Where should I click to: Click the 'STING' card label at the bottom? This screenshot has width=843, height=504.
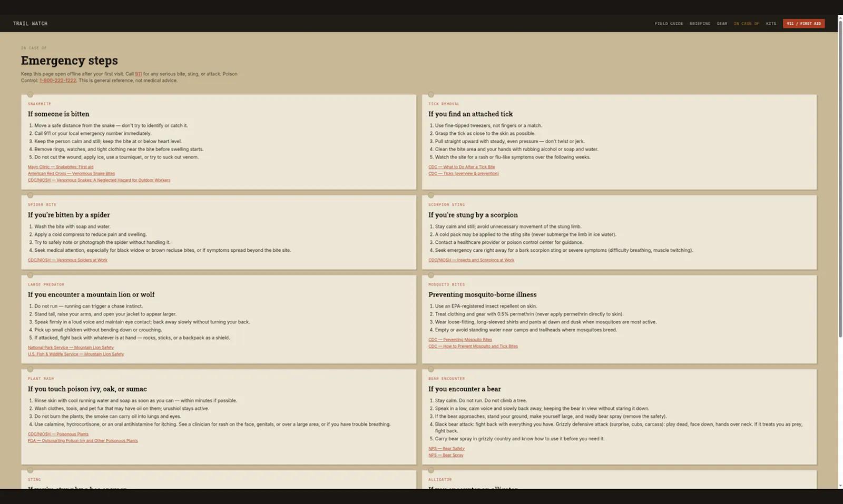34,480
